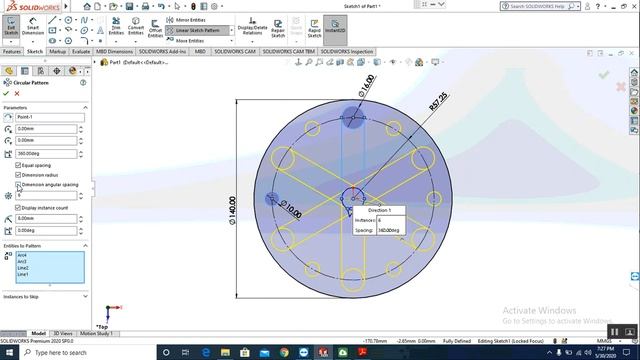Click the Print icon in title toolbar
The image size is (640, 360).
click(x=145, y=6)
